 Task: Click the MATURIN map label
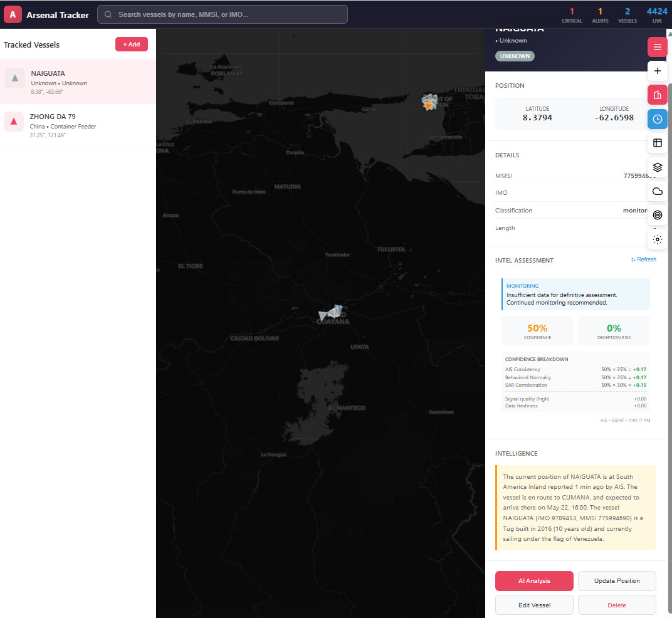tap(287, 187)
